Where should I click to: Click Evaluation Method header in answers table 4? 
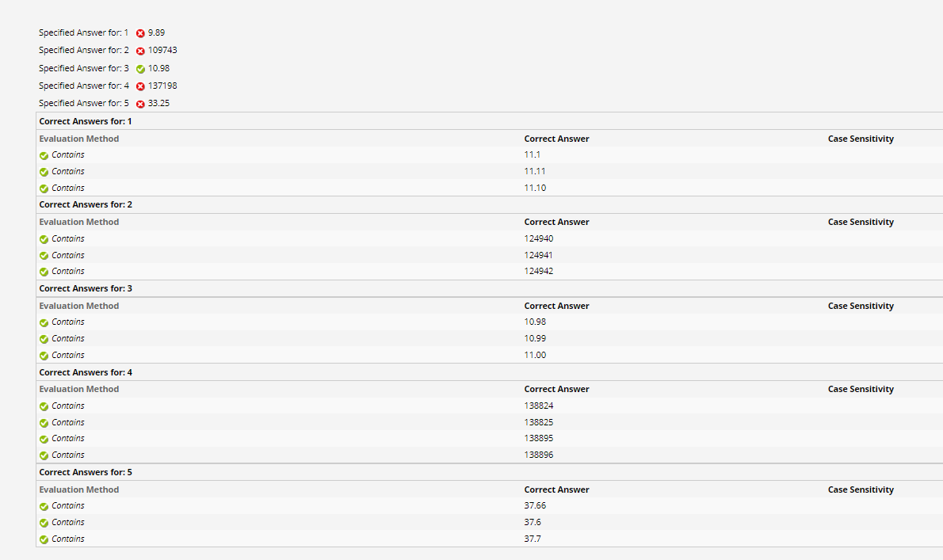78,389
